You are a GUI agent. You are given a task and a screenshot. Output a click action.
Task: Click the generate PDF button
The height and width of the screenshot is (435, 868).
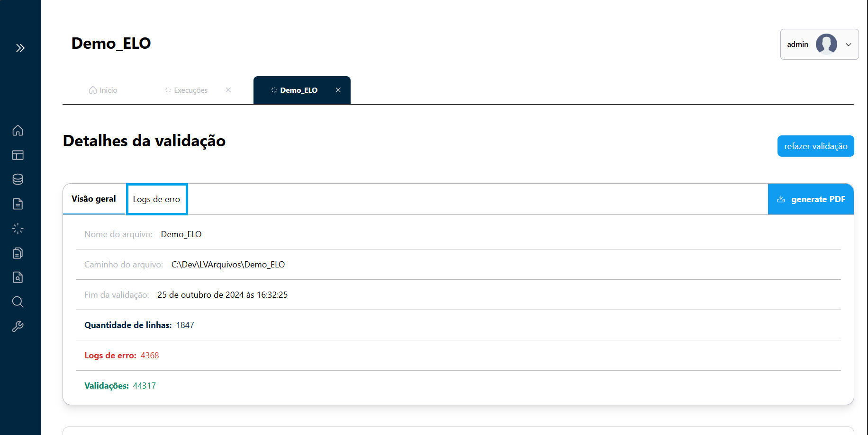(x=811, y=199)
